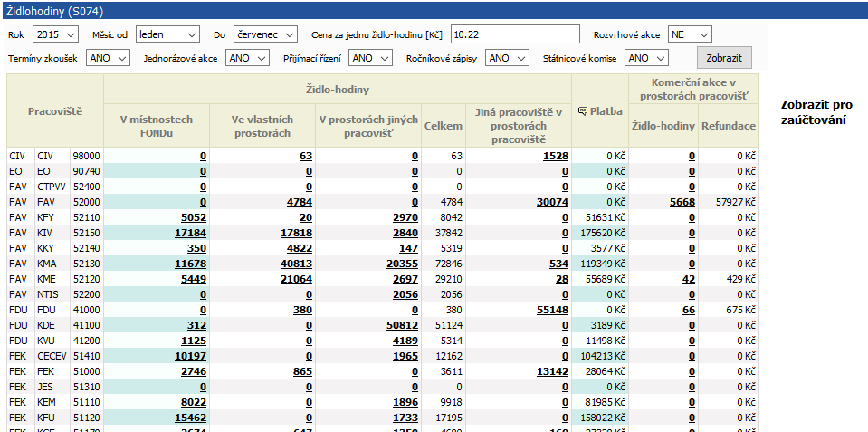
Task: Open the Do month dropdown showing červenec
Action: (x=265, y=34)
